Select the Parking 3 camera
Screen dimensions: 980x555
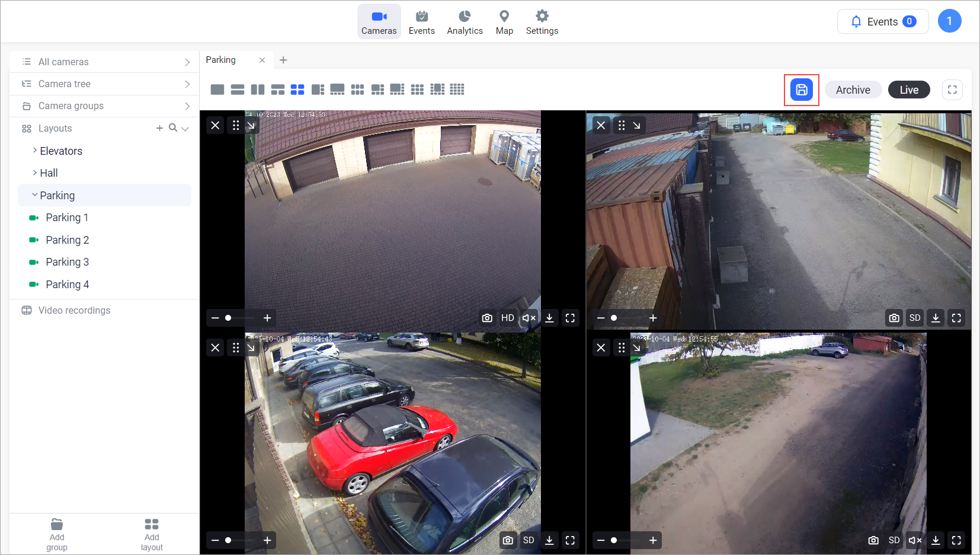pyautogui.click(x=67, y=262)
